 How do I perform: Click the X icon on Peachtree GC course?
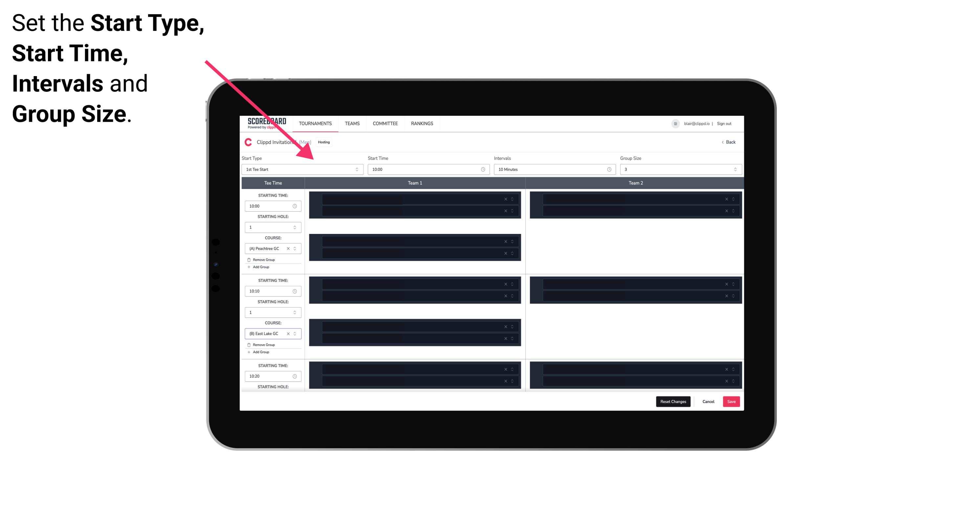pos(290,249)
